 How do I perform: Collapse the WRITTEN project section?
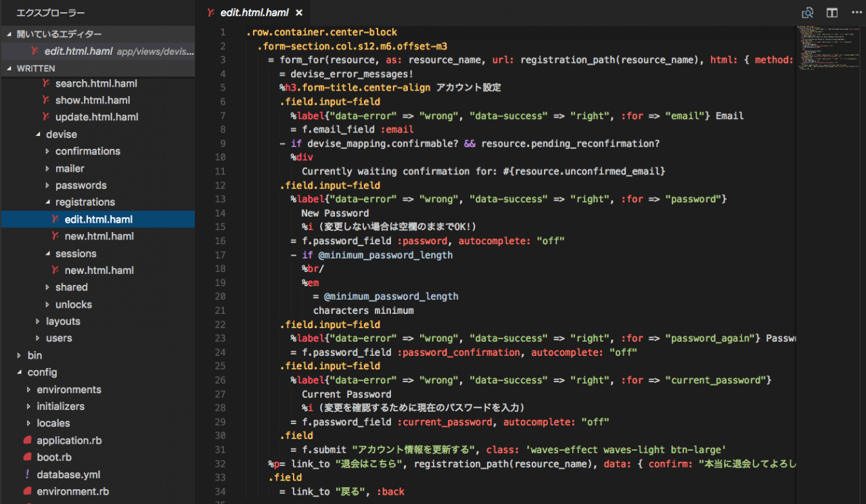click(9, 68)
